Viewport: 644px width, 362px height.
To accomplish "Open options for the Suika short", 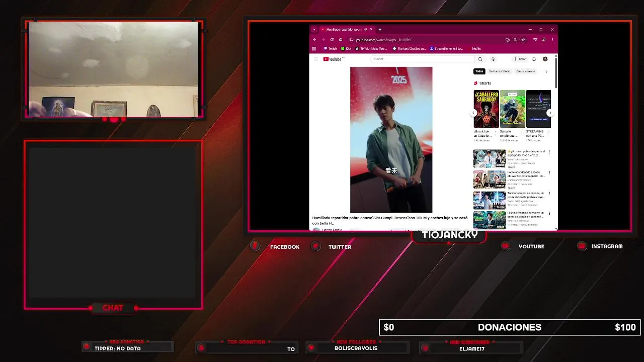I will click(522, 133).
